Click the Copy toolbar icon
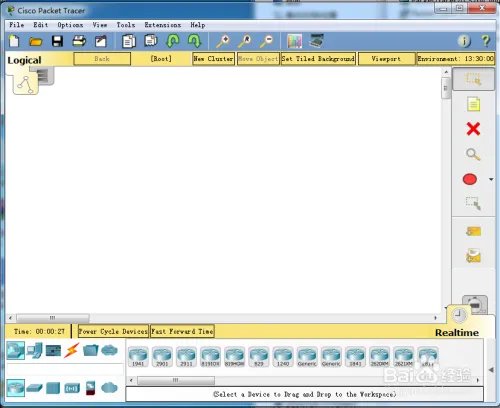 point(129,41)
